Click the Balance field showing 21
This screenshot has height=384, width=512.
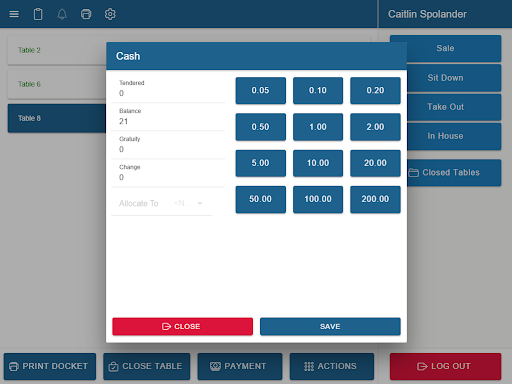coord(168,117)
